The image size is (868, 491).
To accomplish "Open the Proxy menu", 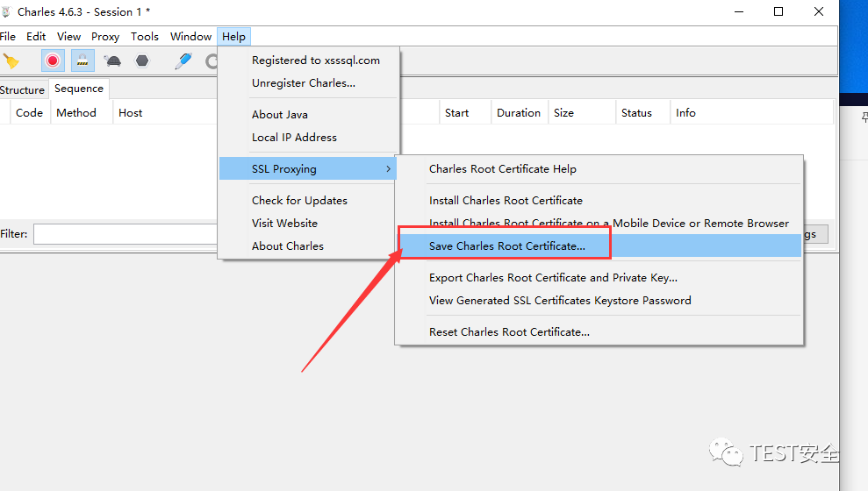I will click(105, 37).
